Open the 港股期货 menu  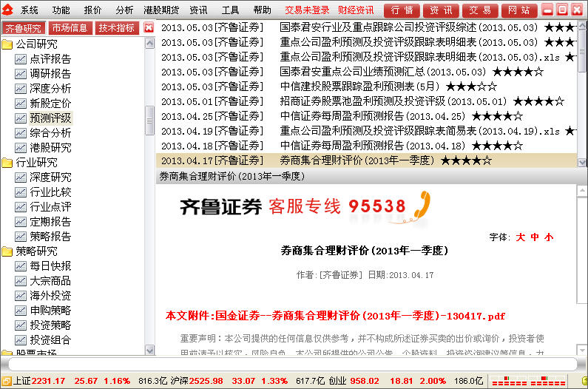click(x=161, y=10)
